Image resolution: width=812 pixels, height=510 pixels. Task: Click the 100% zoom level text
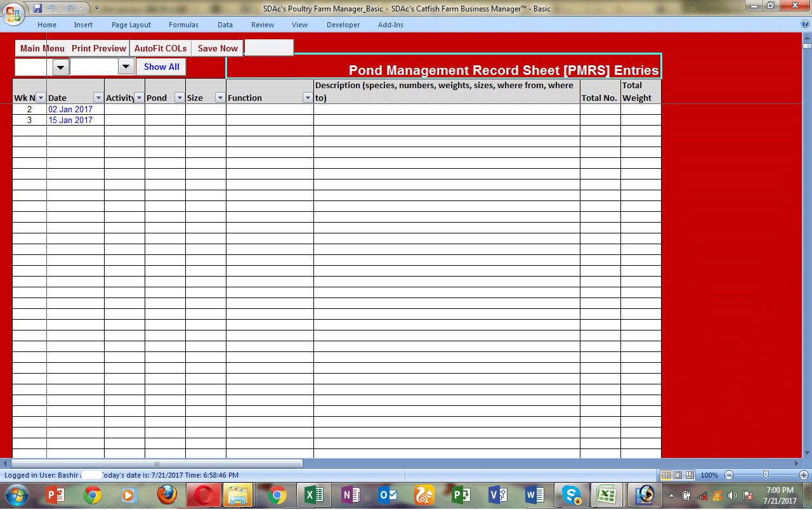tap(709, 475)
